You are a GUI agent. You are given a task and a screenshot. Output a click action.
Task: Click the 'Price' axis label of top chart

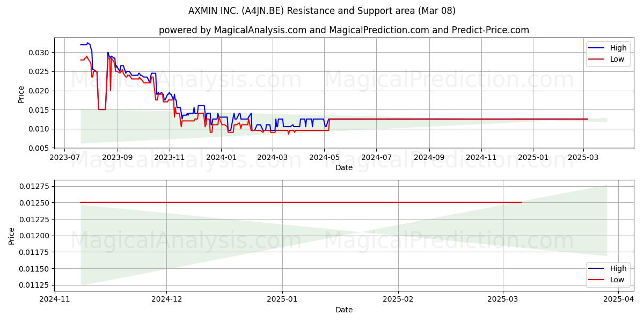click(21, 94)
